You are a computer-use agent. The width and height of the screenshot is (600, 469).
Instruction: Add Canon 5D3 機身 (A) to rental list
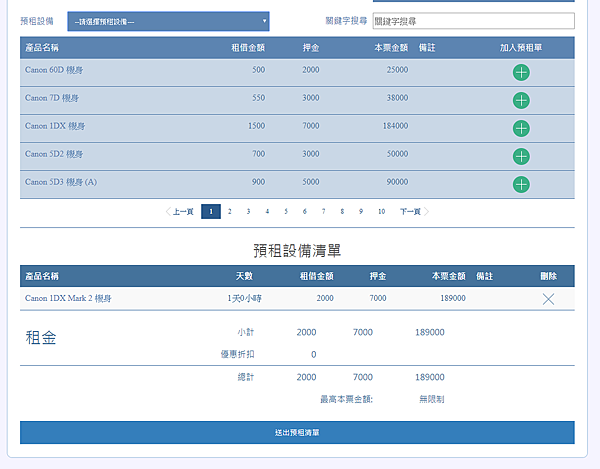(521, 184)
